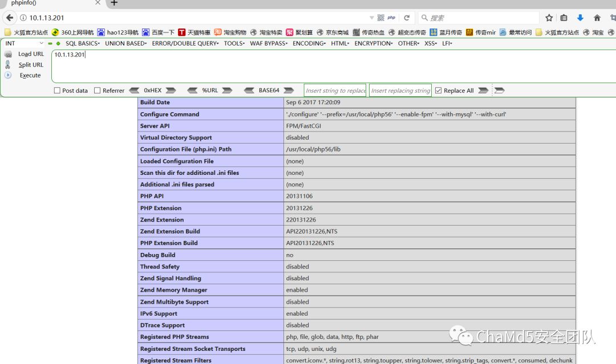This screenshot has height=364, width=616.
Task: Click the Execute play icon in HackBar
Action: 8,75
